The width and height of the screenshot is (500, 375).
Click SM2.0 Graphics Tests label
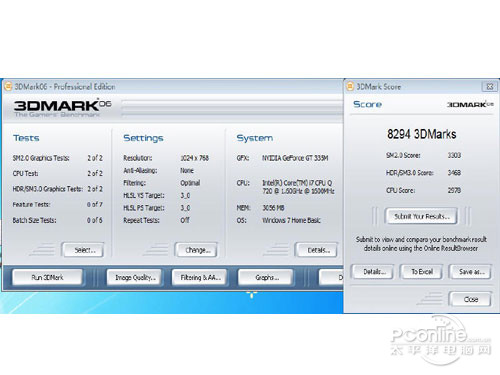(41, 158)
